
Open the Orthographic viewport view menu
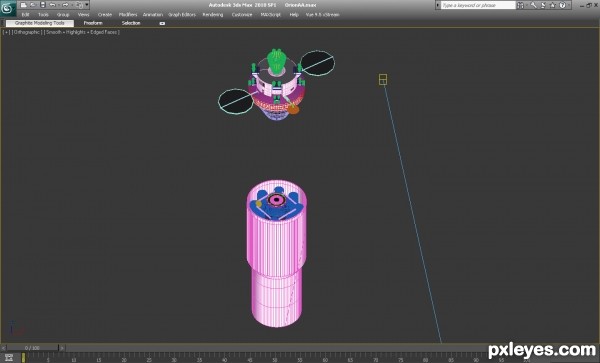27,32
